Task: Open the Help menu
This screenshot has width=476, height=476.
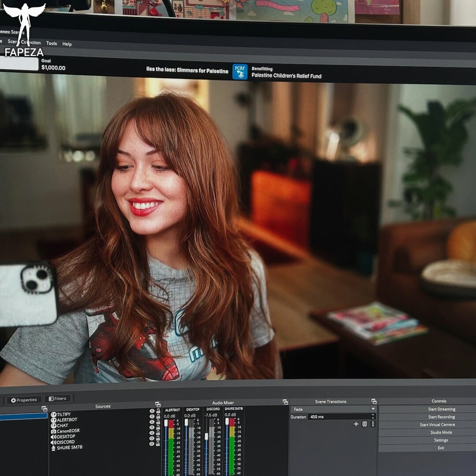Action: (67, 44)
